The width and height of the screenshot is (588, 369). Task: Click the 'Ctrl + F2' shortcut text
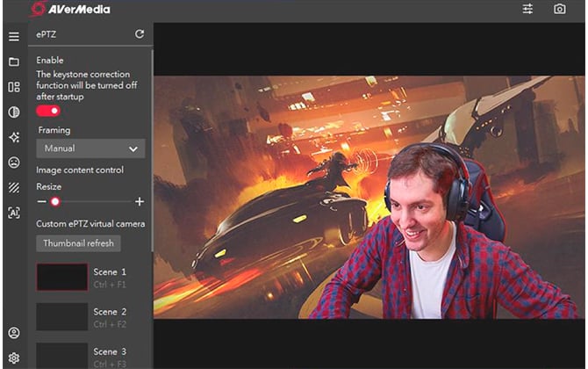tap(110, 324)
